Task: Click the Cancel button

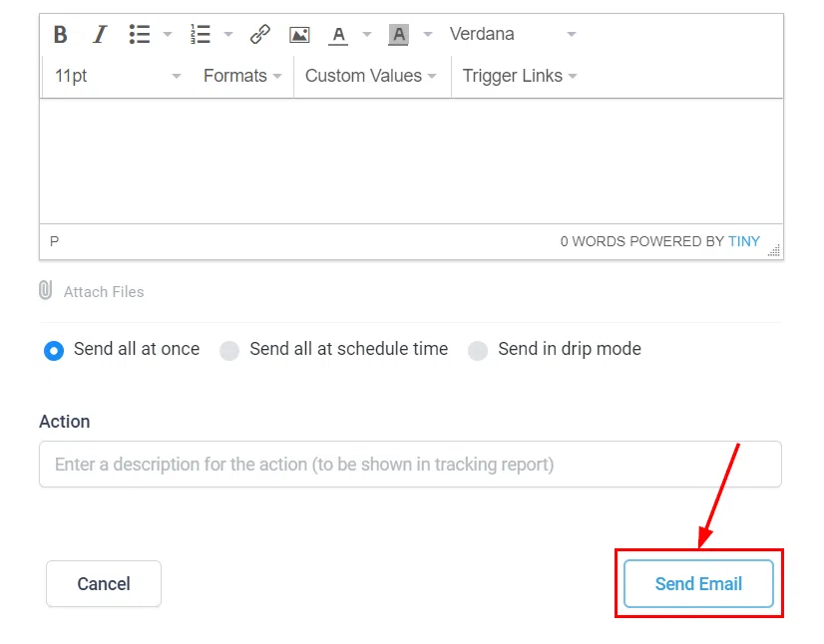Action: (103, 583)
